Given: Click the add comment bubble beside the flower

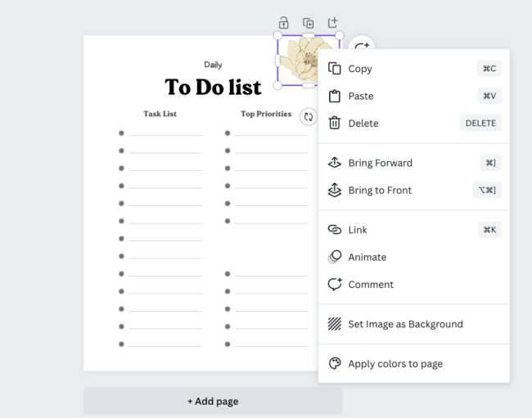Looking at the screenshot, I should [362, 45].
